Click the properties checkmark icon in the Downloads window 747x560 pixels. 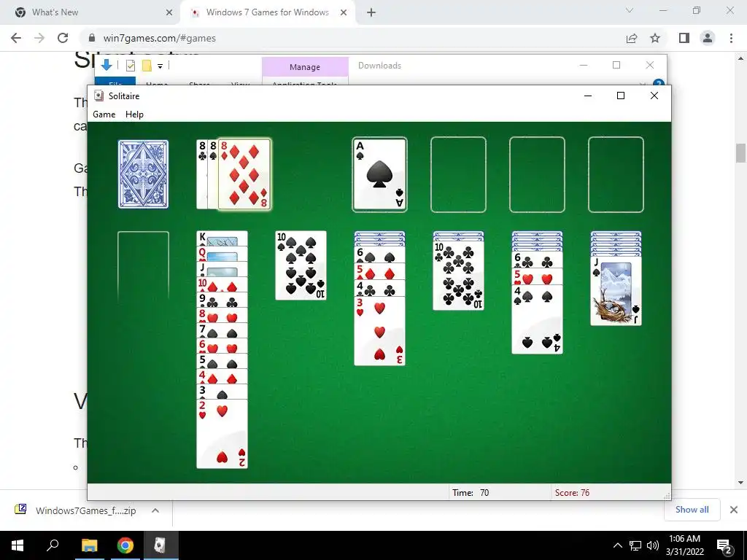(x=131, y=66)
